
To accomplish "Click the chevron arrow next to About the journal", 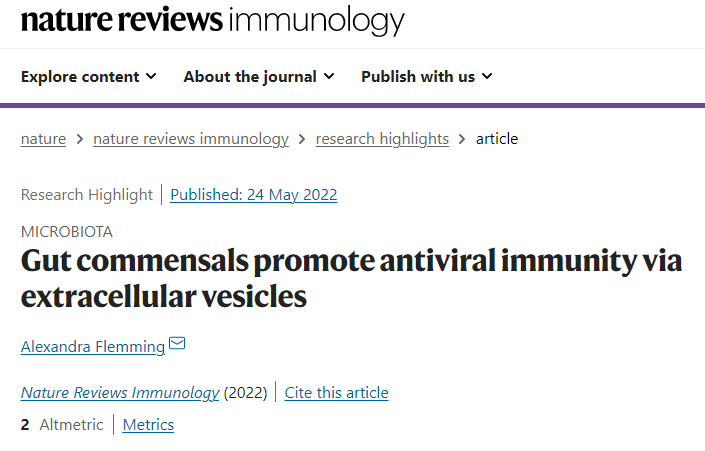I will coord(329,76).
